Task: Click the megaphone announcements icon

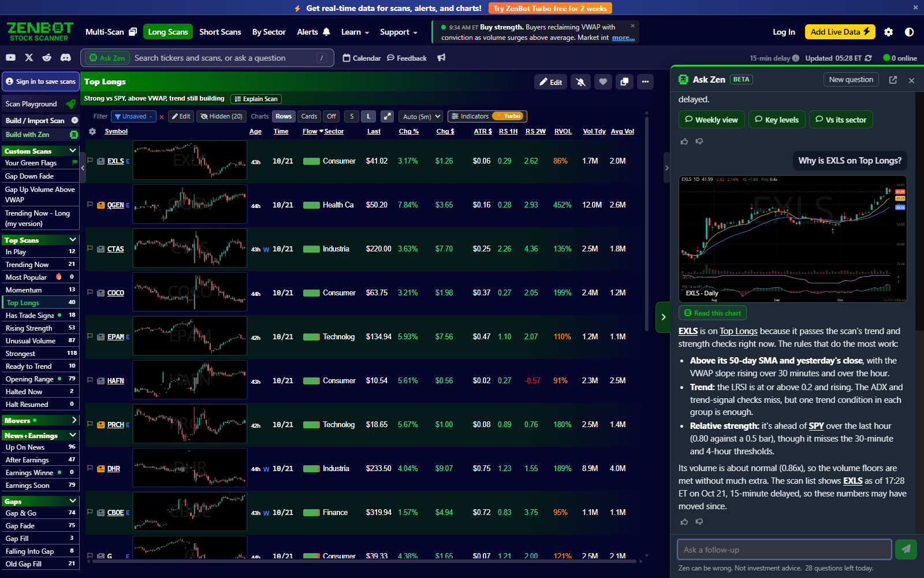Action: pos(441,58)
